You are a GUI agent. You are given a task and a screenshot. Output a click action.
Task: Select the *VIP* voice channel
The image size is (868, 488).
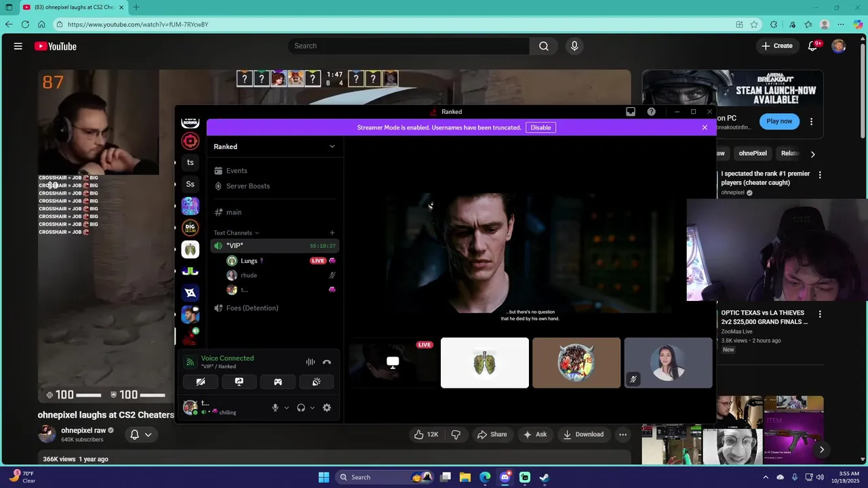pos(275,245)
